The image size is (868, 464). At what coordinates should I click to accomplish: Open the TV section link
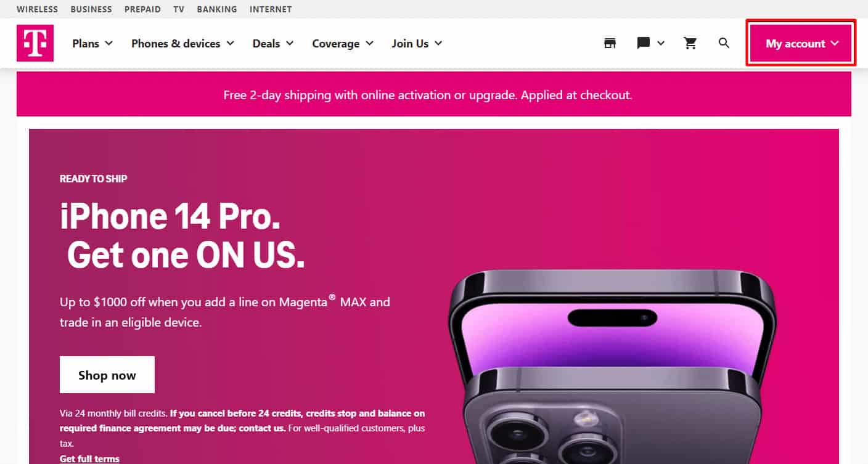[179, 9]
